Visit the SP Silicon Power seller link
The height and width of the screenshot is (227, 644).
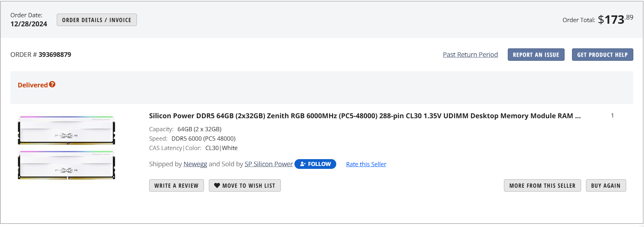coord(268,164)
